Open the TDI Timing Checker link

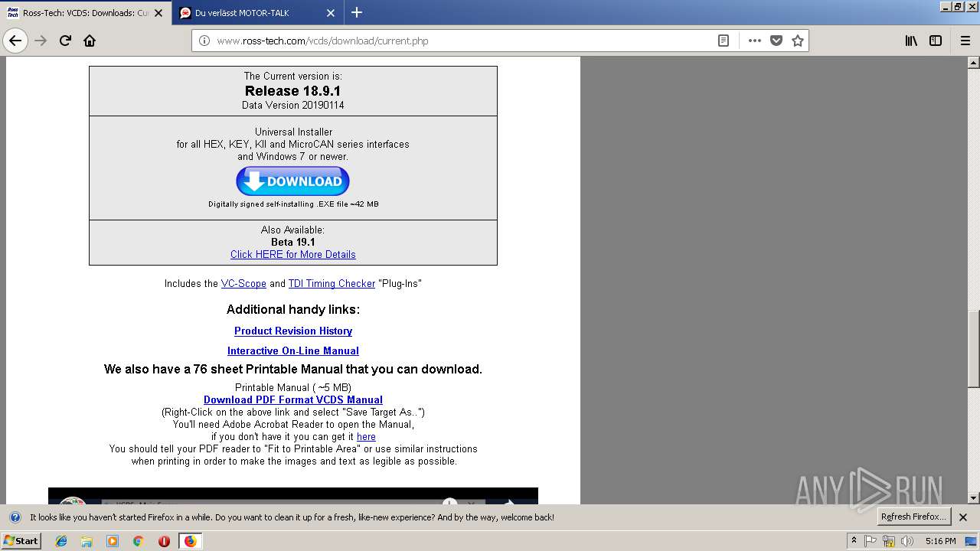pyautogui.click(x=332, y=283)
